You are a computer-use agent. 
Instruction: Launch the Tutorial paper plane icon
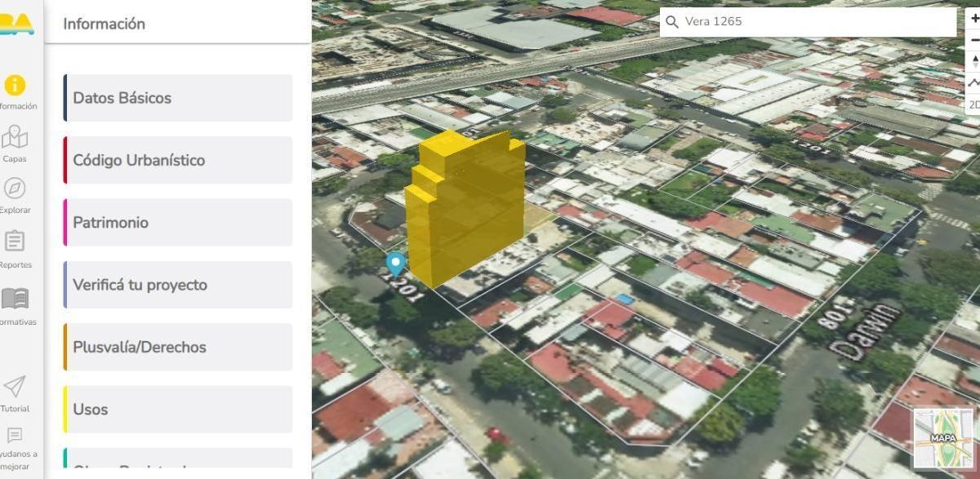(15, 387)
